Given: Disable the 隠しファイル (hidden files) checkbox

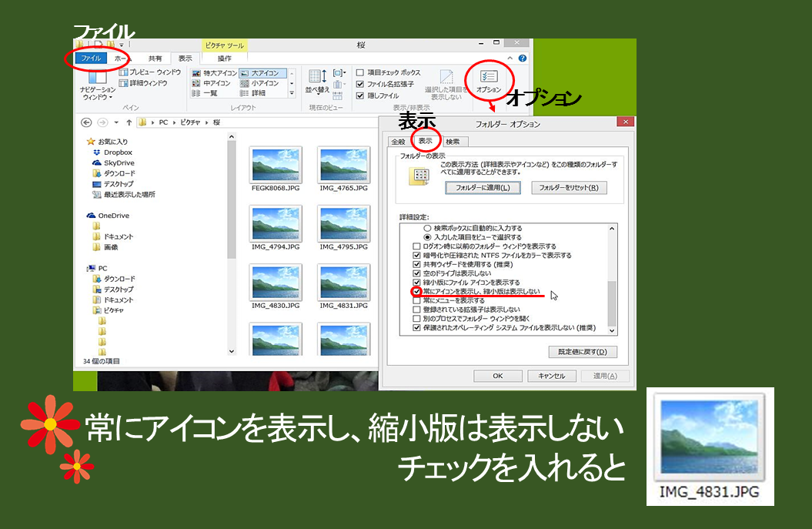Looking at the screenshot, I should pyautogui.click(x=361, y=95).
